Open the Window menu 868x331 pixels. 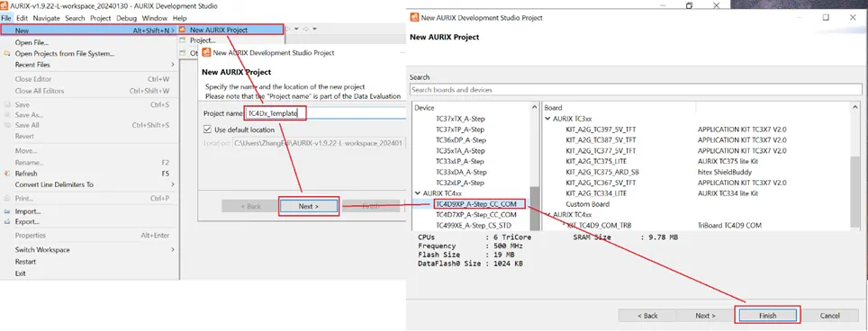[x=155, y=18]
